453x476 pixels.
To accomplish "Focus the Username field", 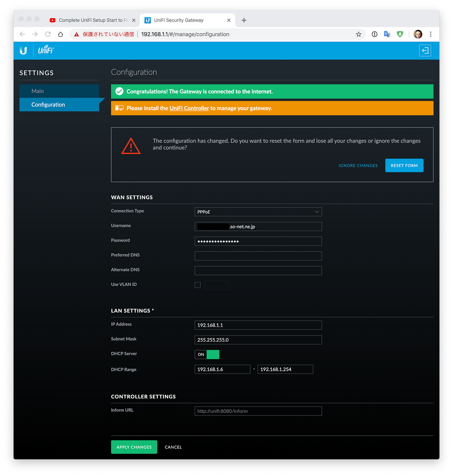I will click(258, 227).
